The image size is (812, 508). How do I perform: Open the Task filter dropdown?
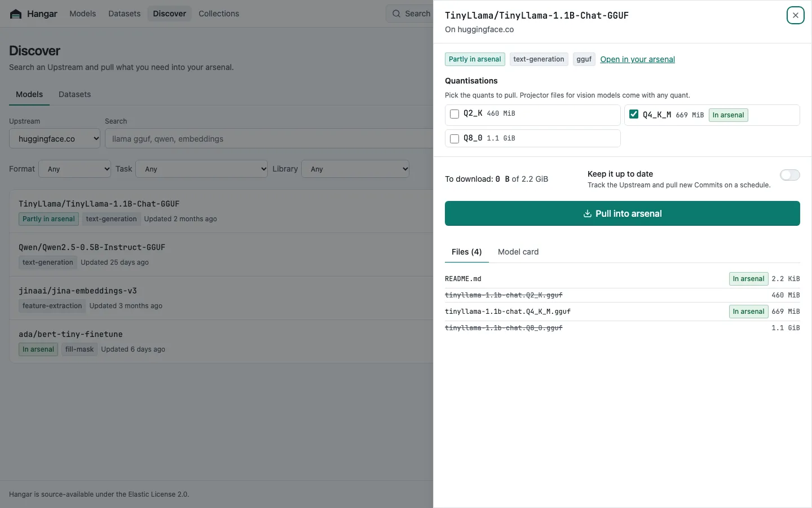(202, 169)
